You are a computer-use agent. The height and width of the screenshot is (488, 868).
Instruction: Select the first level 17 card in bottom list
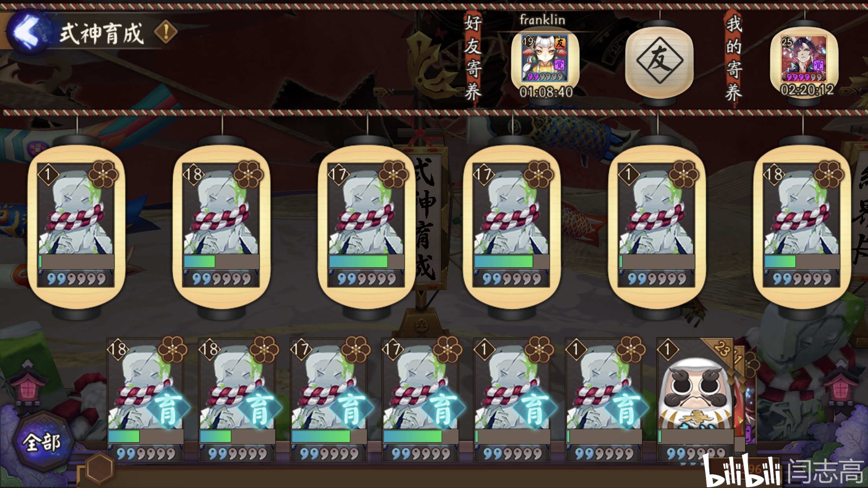[x=329, y=400]
